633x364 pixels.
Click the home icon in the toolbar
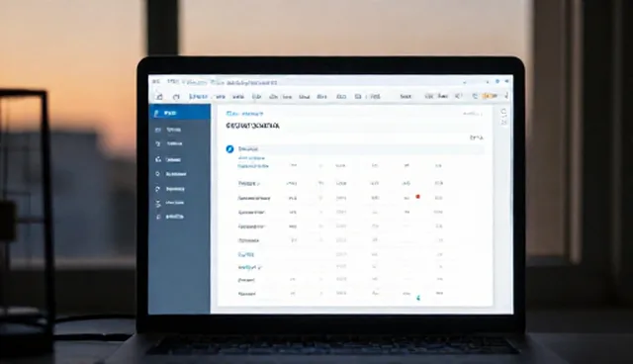tap(159, 97)
